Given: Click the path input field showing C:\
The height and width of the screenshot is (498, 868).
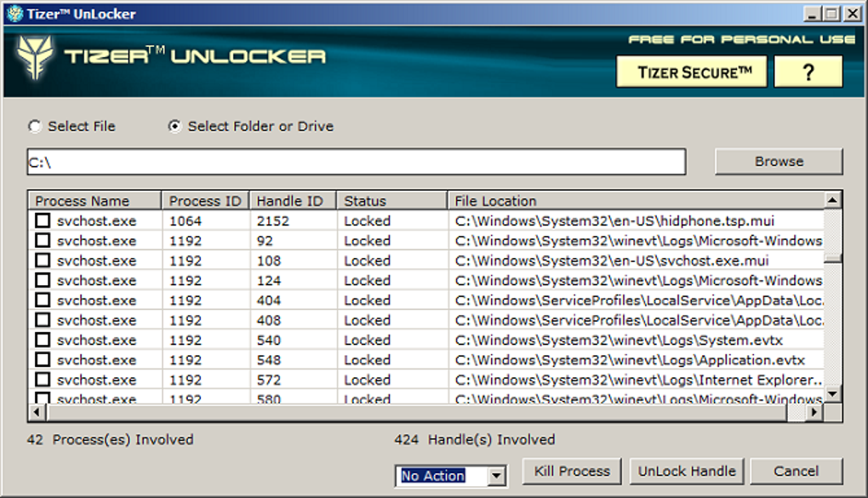Looking at the screenshot, I should (x=357, y=162).
